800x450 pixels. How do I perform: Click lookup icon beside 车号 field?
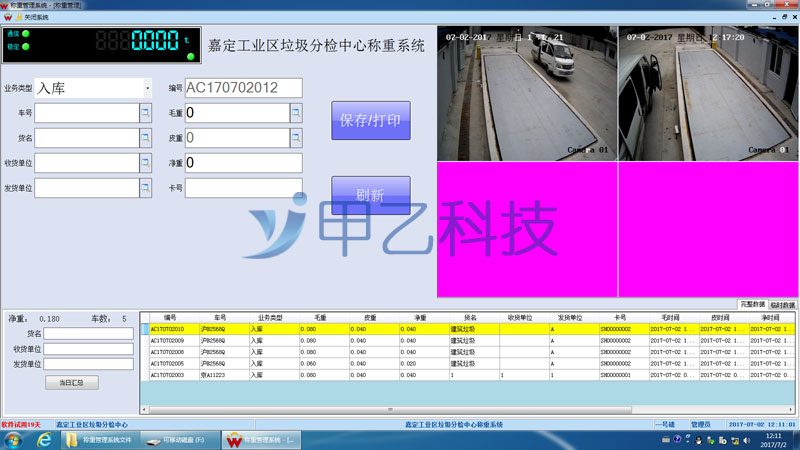tap(146, 113)
